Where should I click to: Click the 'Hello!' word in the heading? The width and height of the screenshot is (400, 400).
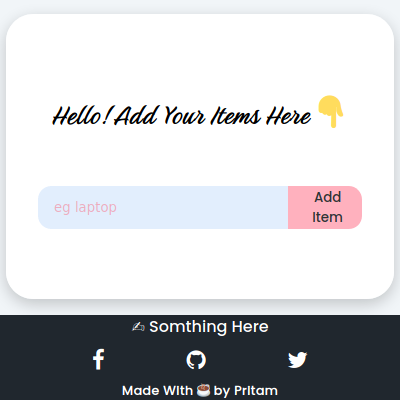tap(81, 116)
